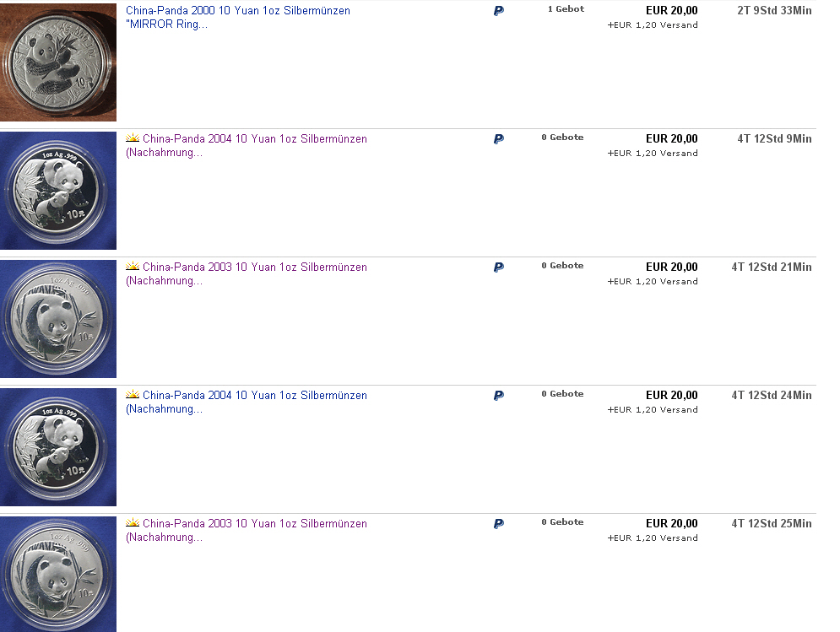
Task: Click new-listing sunrise icon on 12Std 21Min listing
Action: click(133, 267)
